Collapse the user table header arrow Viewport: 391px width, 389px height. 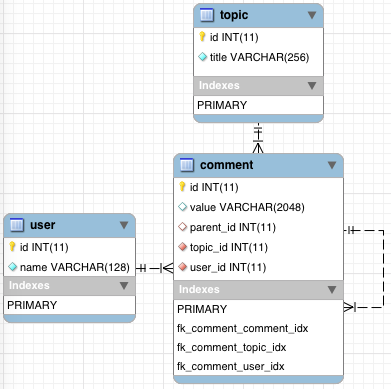pos(124,225)
